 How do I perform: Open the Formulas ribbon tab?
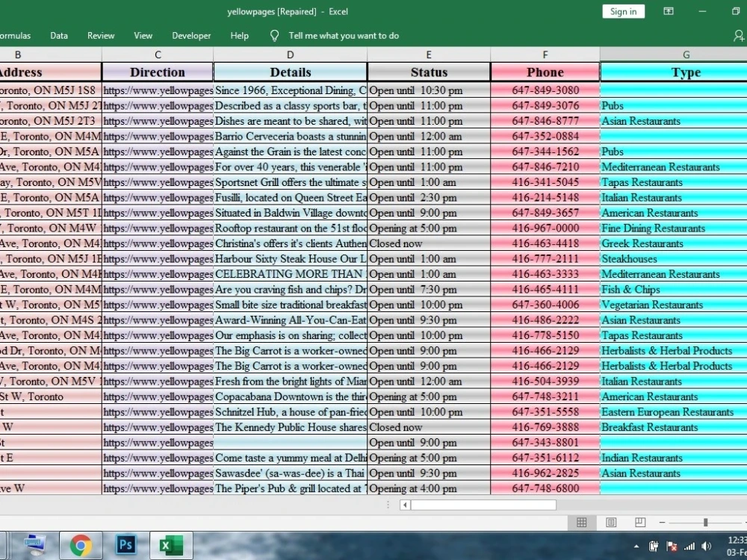(x=15, y=36)
